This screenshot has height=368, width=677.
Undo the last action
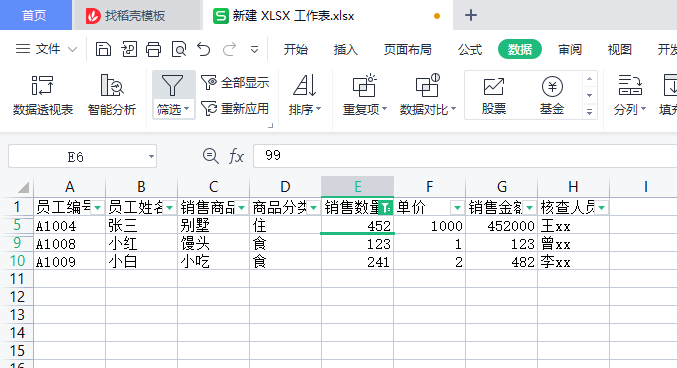tap(203, 49)
